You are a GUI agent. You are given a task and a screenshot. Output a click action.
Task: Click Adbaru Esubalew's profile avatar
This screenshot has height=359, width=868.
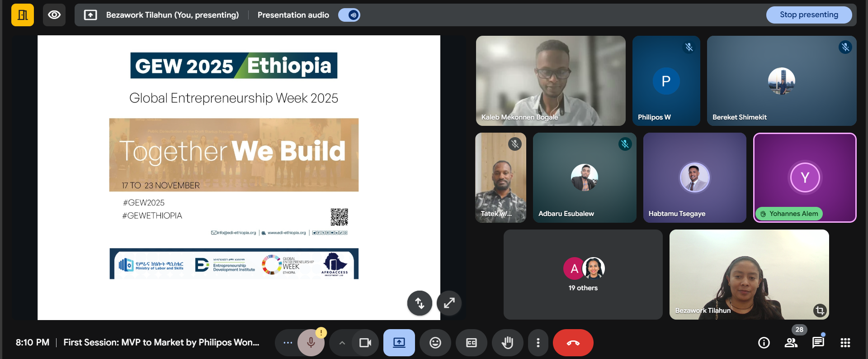585,177
